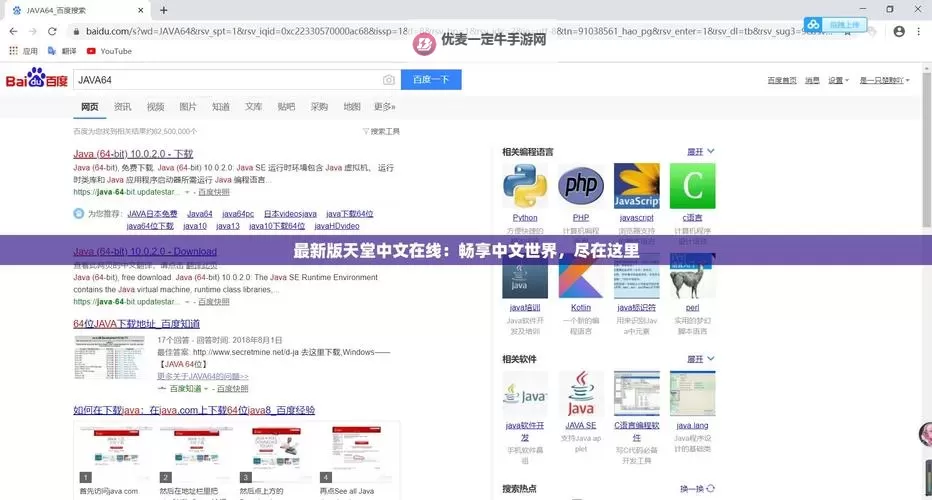Open the apps grid bookmark
The image size is (932, 500).
[x=23, y=51]
